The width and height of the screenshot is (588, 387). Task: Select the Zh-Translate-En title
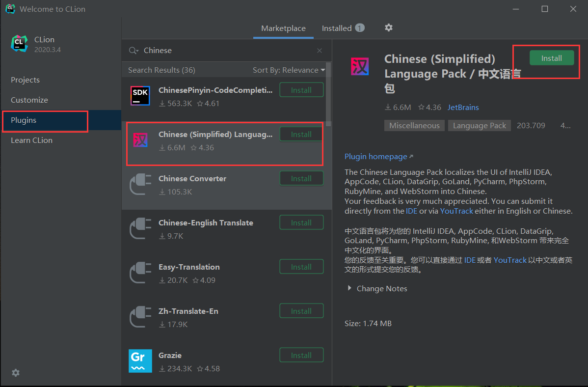click(188, 311)
